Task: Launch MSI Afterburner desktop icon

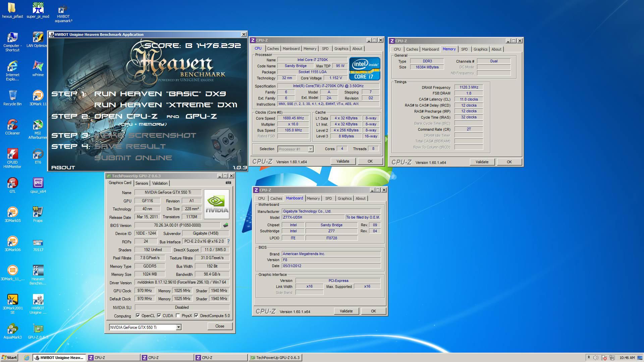Action: pos(38,129)
